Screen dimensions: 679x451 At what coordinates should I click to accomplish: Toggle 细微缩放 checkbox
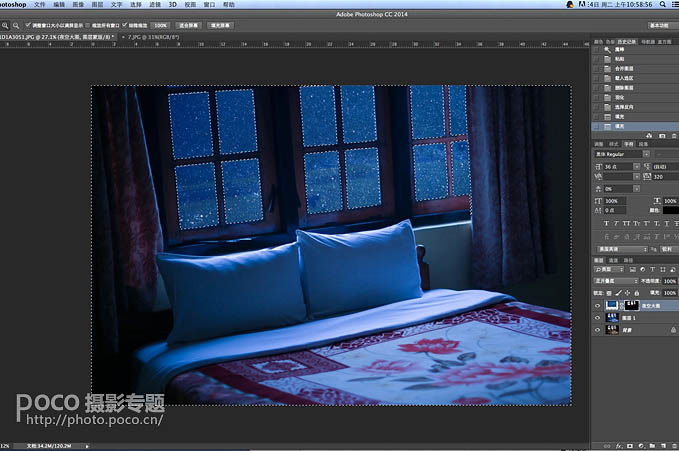coord(125,26)
